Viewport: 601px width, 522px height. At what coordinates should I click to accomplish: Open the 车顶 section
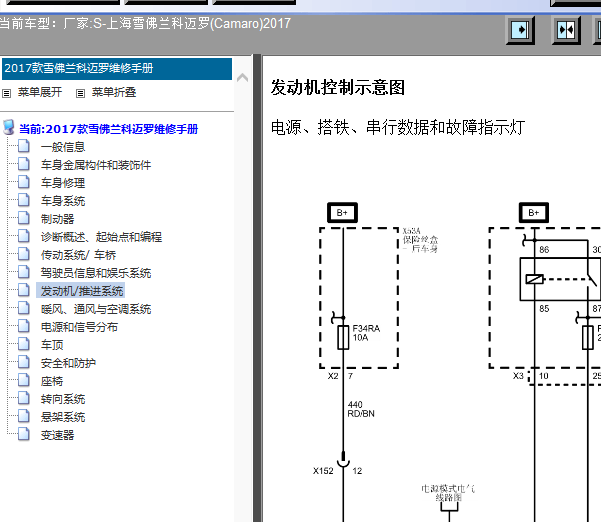pos(52,345)
